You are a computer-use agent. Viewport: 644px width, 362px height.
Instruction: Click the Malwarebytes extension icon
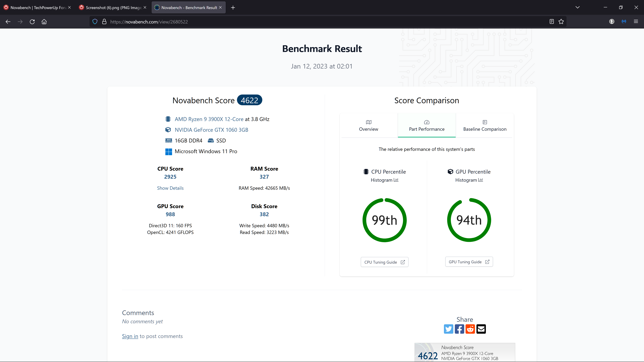pos(624,22)
